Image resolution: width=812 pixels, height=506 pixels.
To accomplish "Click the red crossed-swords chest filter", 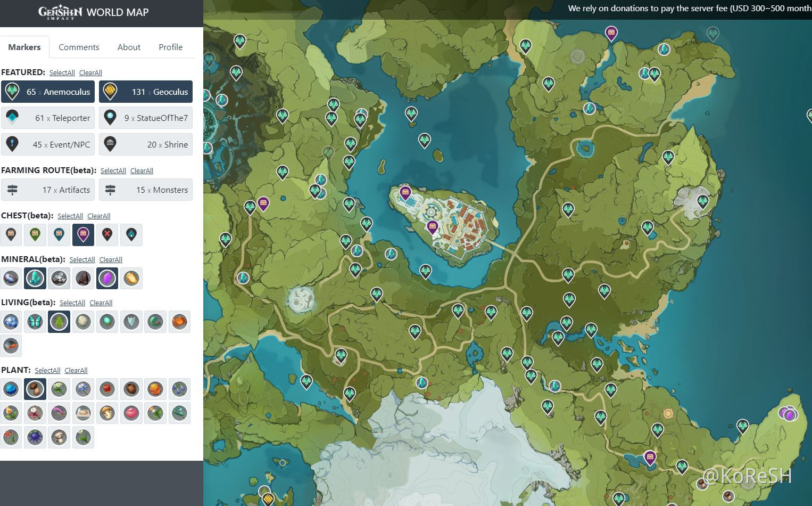I will coord(107,234).
